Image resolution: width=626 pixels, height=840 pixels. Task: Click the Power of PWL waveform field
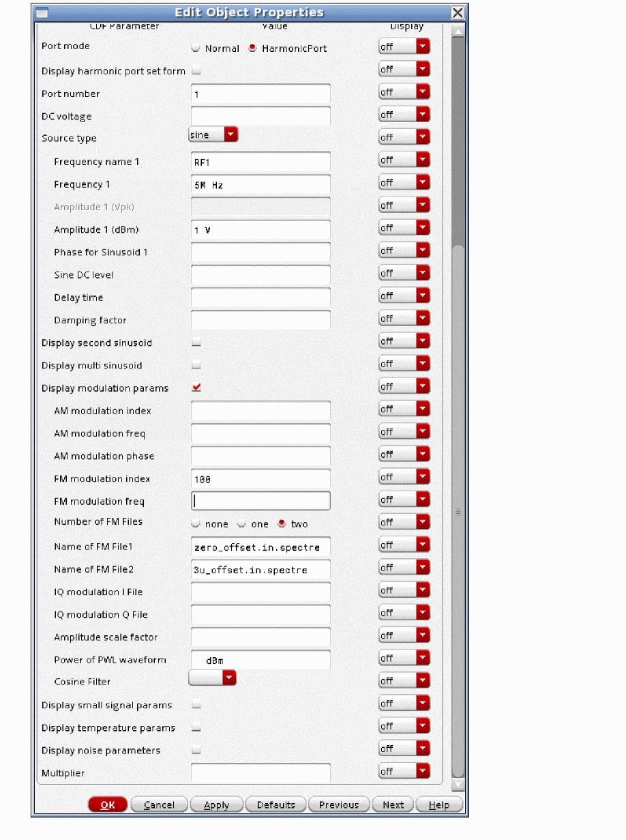pos(260,659)
